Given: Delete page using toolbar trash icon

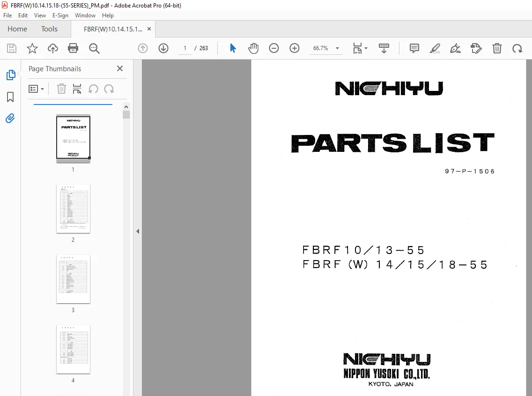Looking at the screenshot, I should (497, 48).
